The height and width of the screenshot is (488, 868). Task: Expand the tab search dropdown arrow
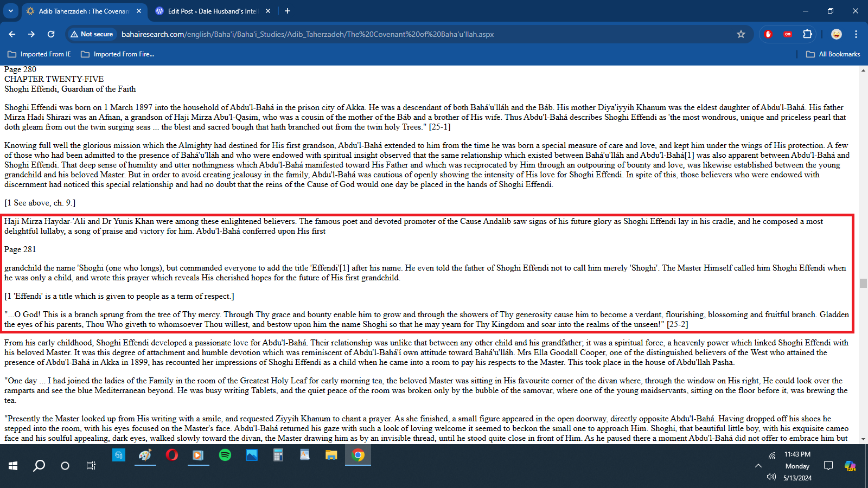(x=11, y=11)
